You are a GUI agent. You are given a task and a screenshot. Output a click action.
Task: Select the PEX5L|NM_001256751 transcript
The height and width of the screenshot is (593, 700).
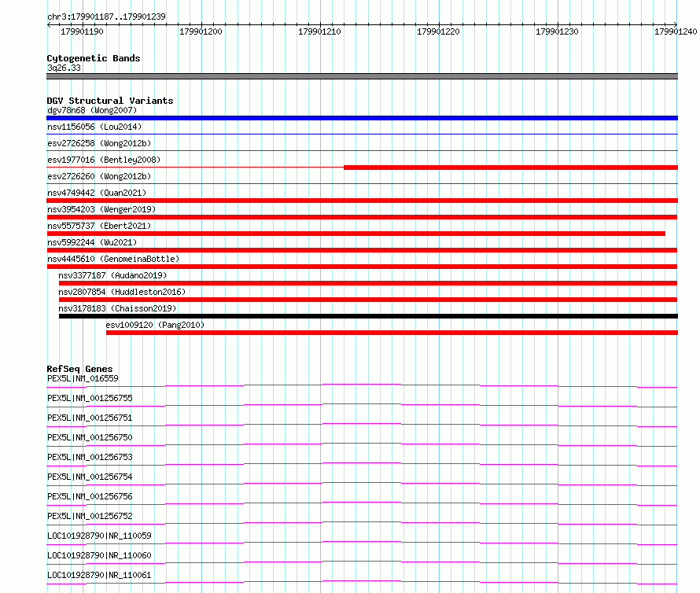pyautogui.click(x=90, y=418)
